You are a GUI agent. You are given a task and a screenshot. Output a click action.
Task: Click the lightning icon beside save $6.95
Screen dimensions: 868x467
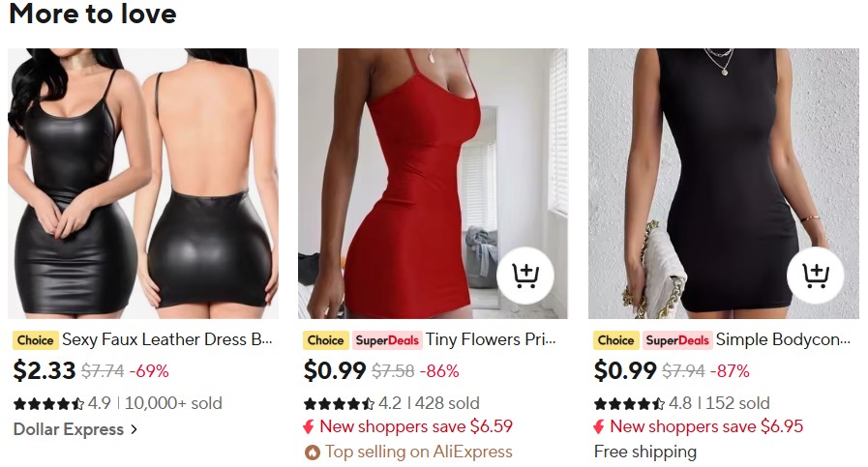599,426
